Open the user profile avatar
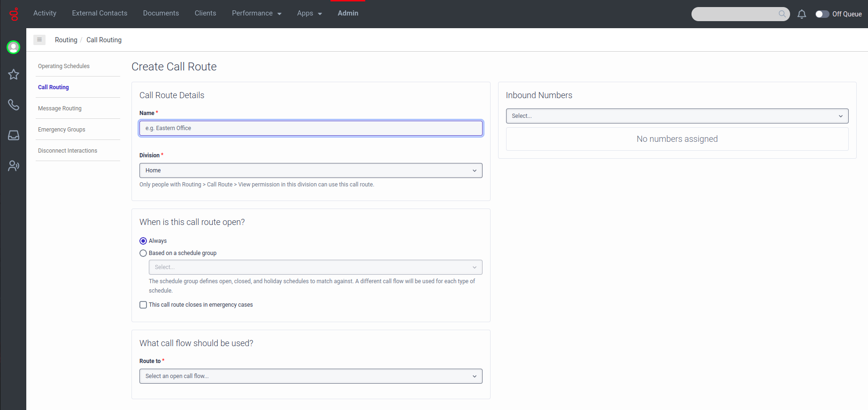868x410 pixels. click(14, 47)
